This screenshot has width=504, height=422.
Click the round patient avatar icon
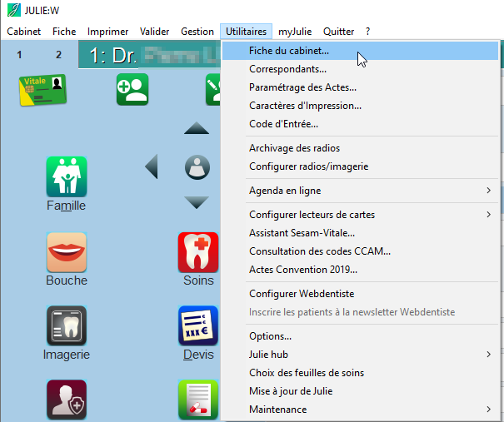(x=197, y=167)
